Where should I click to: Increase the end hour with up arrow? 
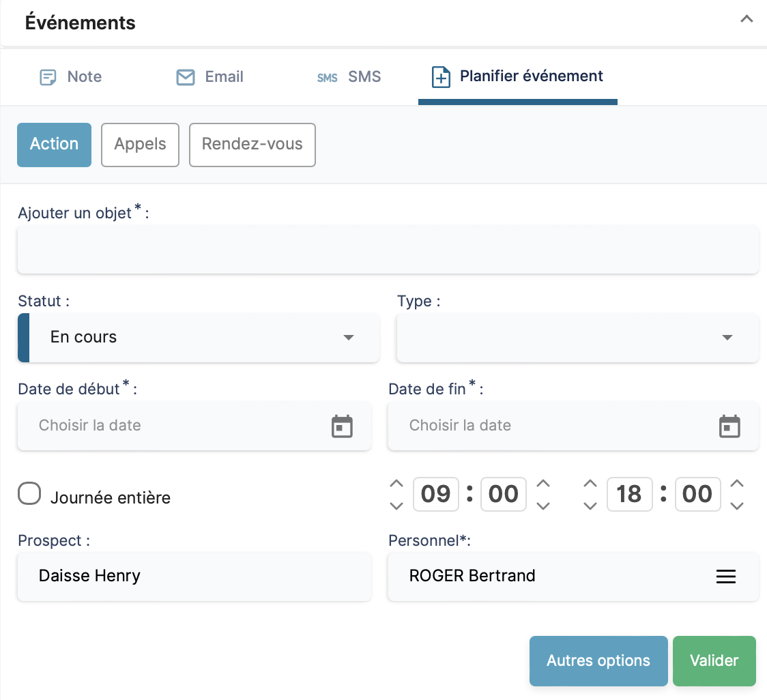590,483
